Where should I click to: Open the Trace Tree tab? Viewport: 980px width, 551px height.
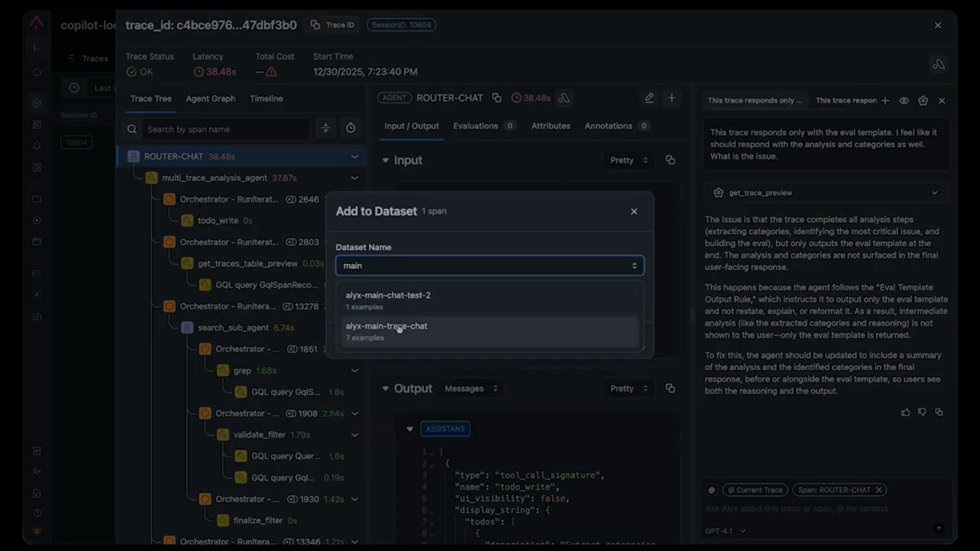[x=151, y=99]
